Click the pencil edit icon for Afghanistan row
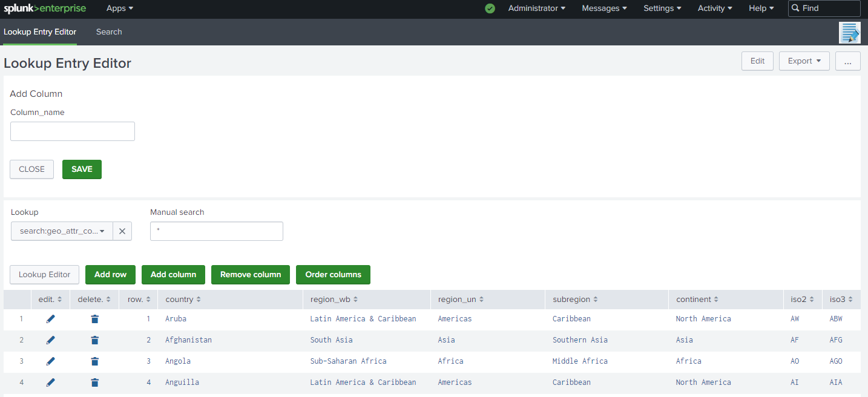Image resolution: width=868 pixels, height=397 pixels. click(x=51, y=340)
